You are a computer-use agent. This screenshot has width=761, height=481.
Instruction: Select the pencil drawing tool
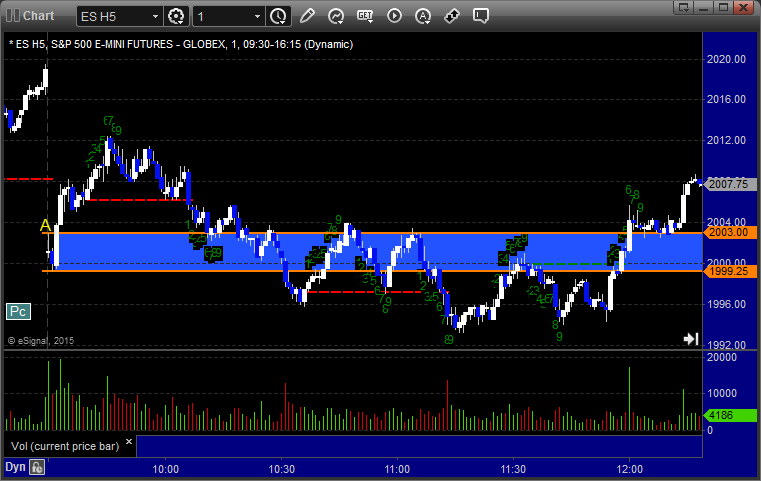pos(307,16)
